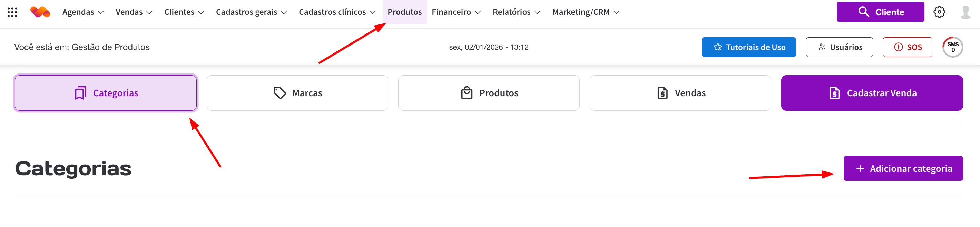Expand the Agendas dropdown menu

[83, 12]
